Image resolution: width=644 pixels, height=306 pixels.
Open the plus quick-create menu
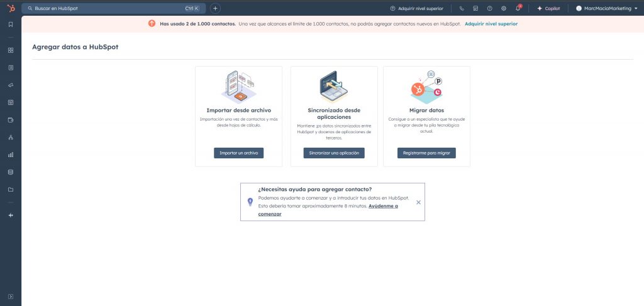tap(215, 9)
